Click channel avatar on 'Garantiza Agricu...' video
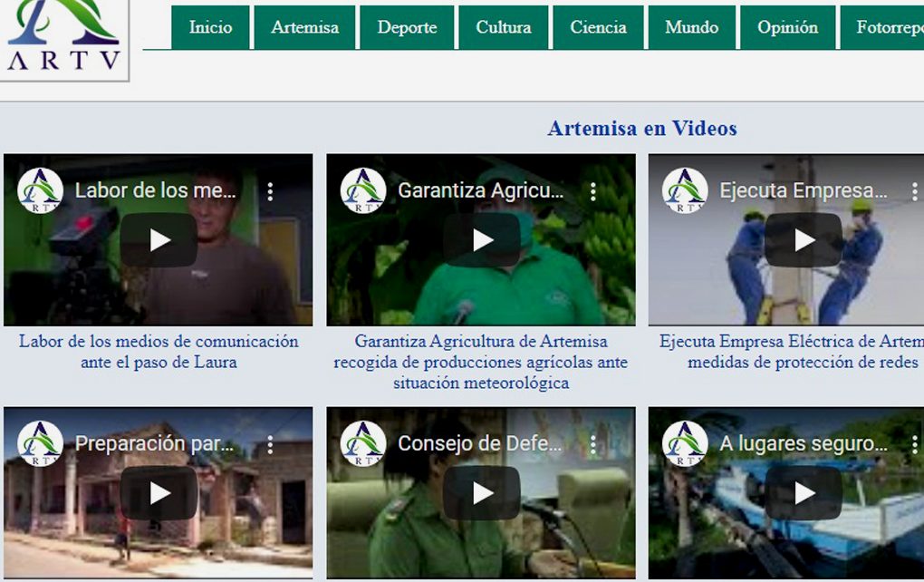924x582 pixels. [x=363, y=190]
